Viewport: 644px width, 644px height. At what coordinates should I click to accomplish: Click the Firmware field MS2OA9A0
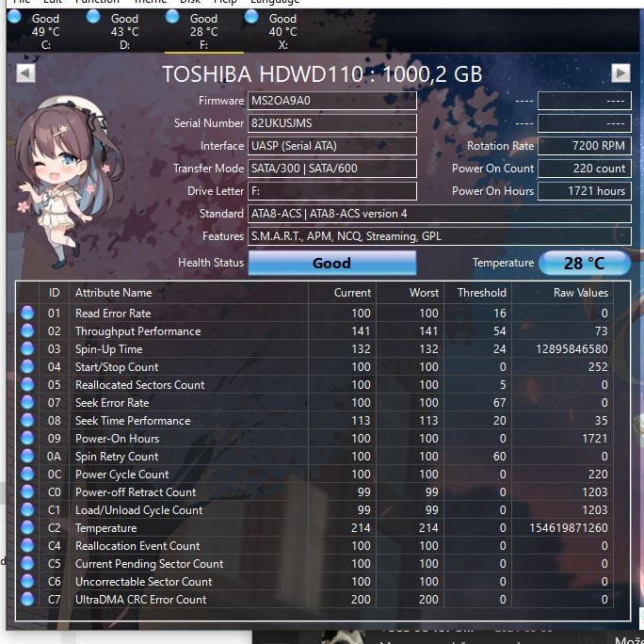[x=331, y=101]
